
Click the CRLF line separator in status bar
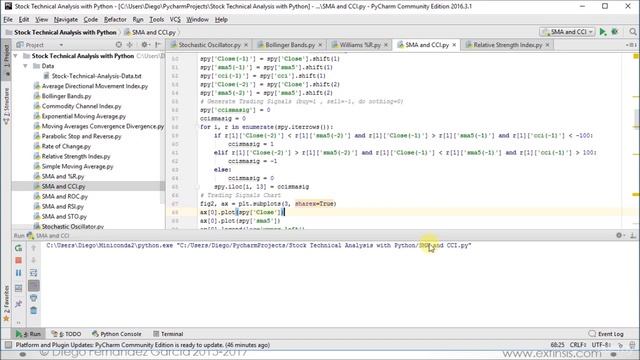coord(578,345)
